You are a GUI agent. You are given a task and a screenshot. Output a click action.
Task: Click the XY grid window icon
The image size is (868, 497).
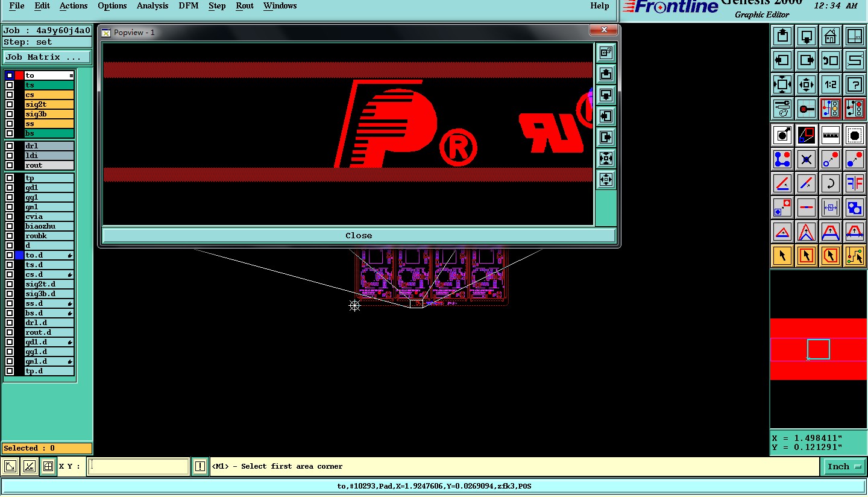[855, 36]
